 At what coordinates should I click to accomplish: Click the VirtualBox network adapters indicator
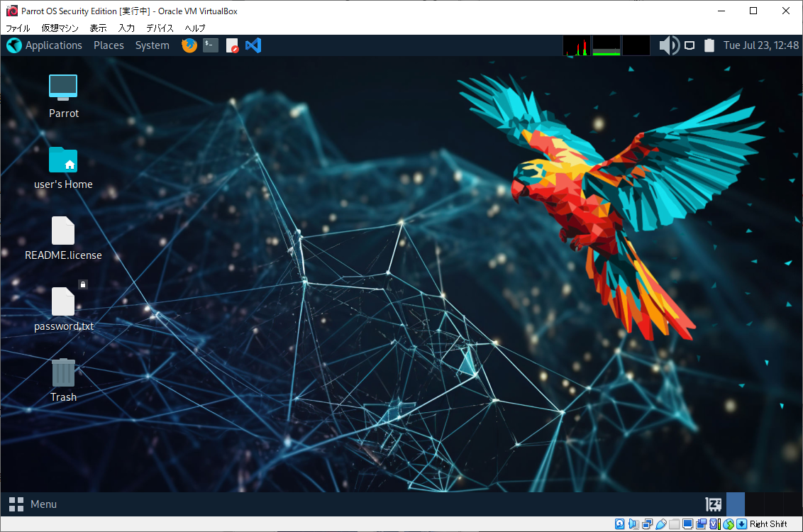pos(648,523)
